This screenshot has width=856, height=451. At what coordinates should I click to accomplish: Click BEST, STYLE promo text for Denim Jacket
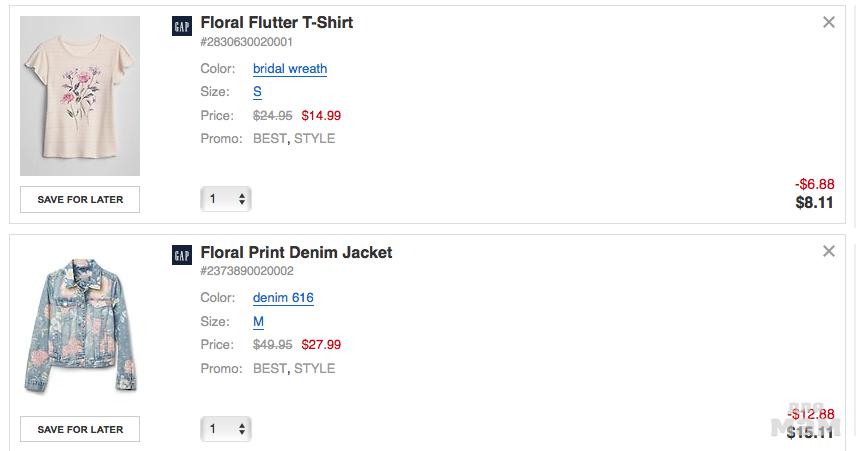294,368
